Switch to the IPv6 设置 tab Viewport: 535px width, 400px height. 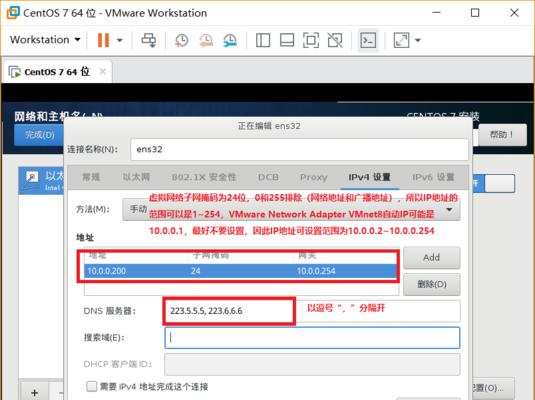(433, 177)
